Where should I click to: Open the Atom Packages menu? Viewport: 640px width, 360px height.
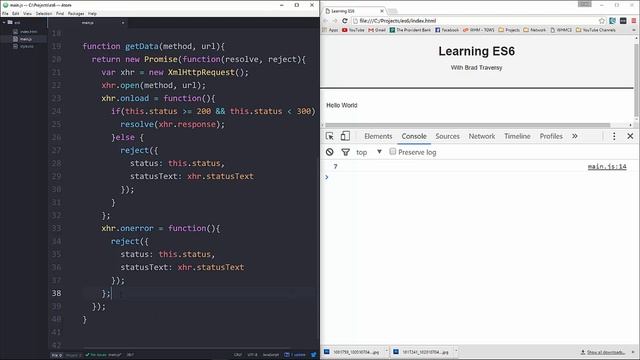(x=76, y=13)
